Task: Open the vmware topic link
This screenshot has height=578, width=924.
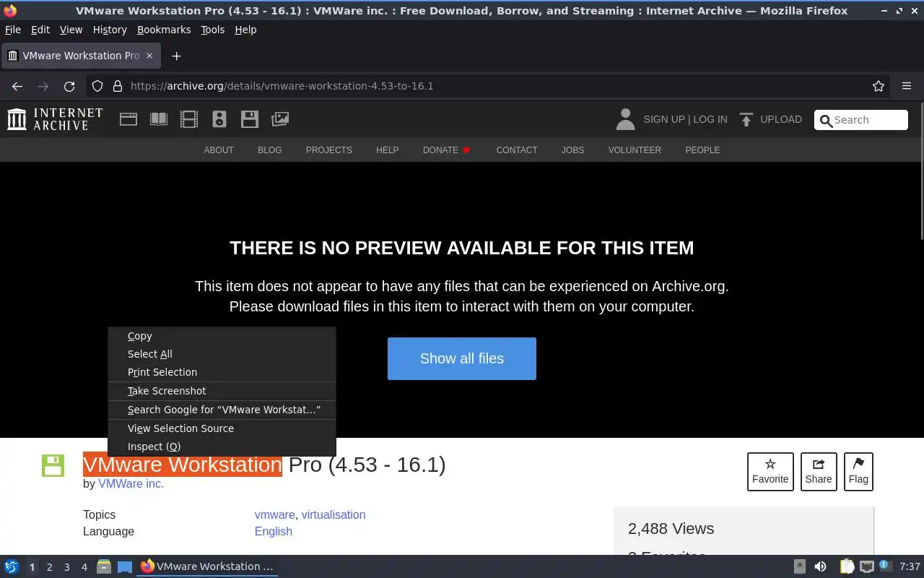Action: coord(274,514)
